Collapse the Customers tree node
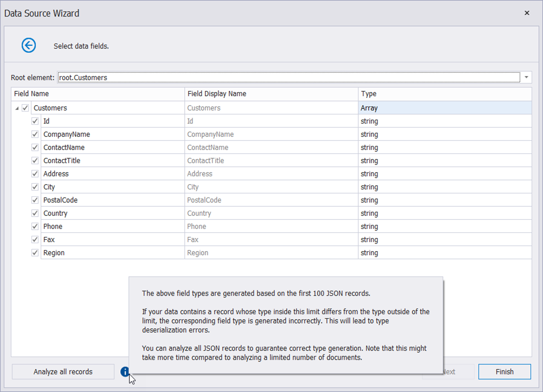 point(17,108)
